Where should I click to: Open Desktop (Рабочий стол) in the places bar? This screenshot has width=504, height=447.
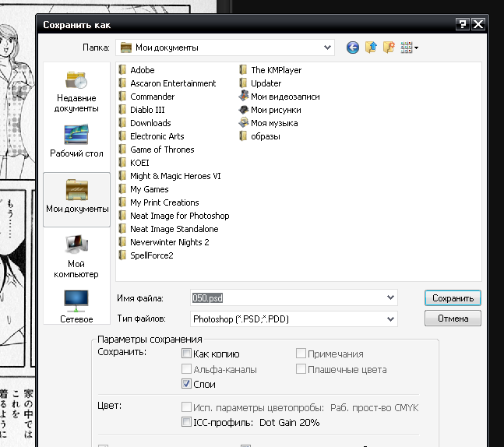tap(76, 141)
